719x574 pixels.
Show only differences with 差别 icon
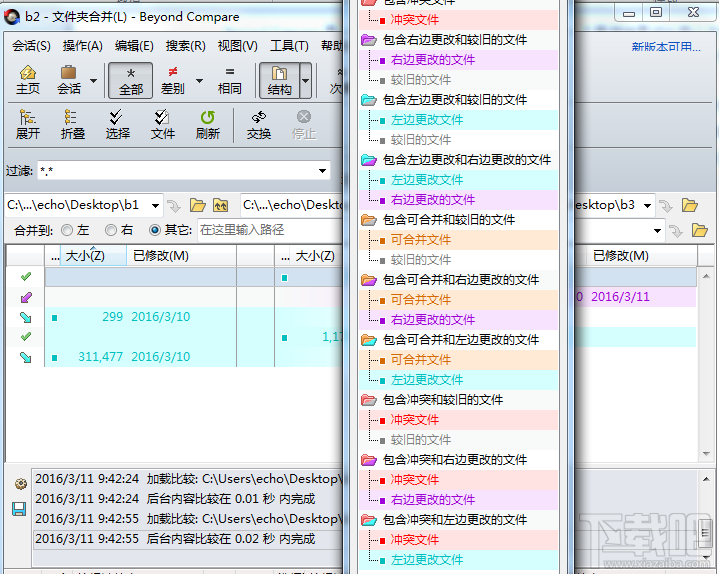172,80
